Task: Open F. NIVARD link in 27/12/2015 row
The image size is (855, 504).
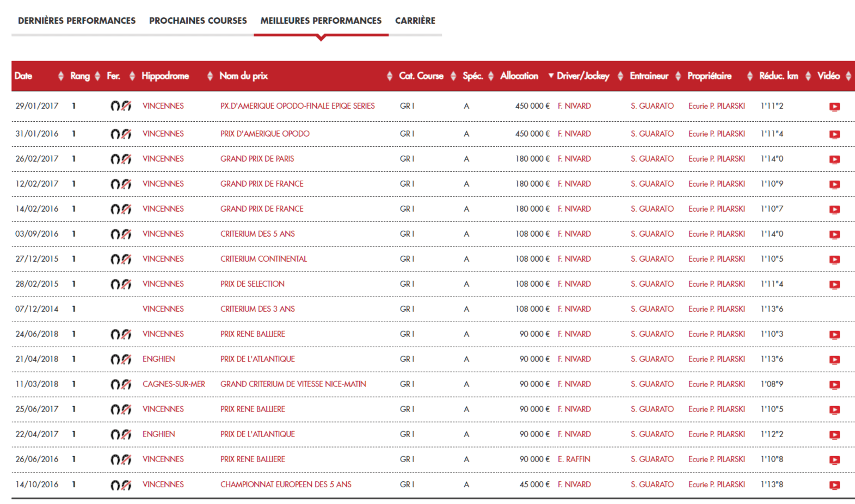Action: (574, 259)
